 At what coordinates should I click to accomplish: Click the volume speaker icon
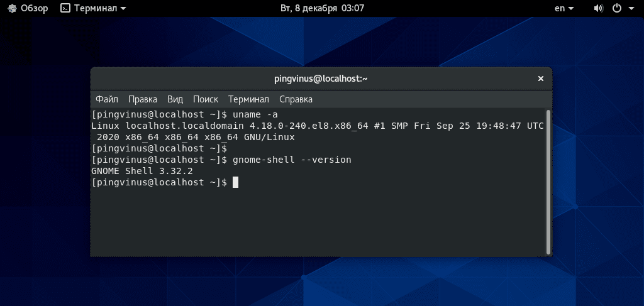599,8
